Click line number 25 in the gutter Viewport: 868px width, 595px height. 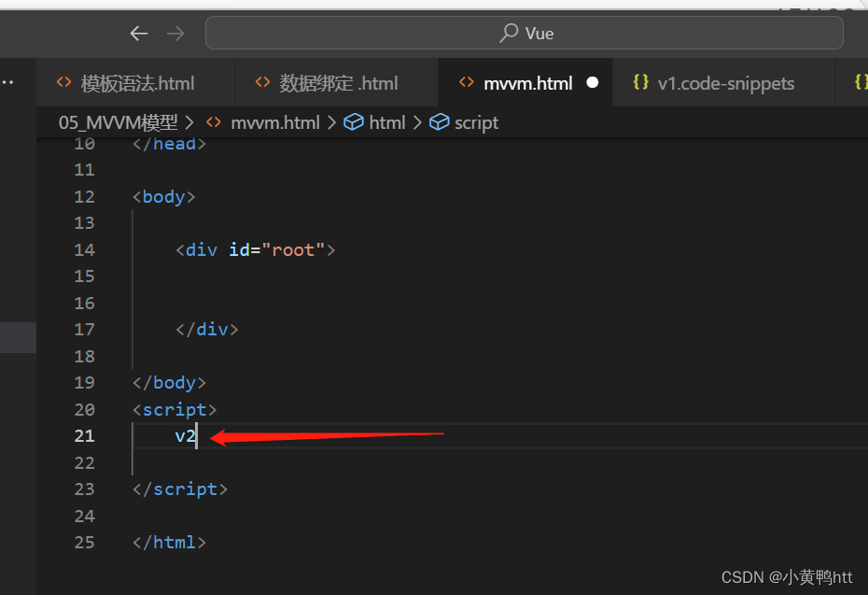[x=84, y=543]
